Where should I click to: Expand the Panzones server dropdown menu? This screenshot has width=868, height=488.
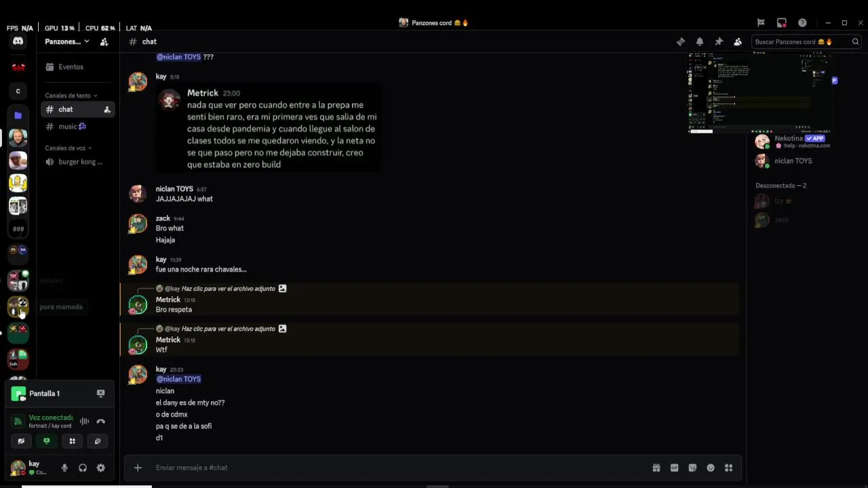[86, 42]
